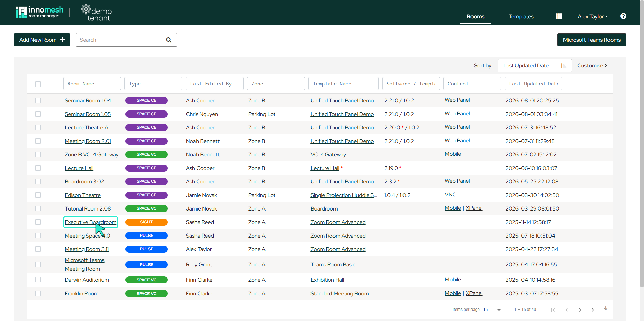Screen dimensions: 644x321
Task: Open Exhibition Hall template link
Action: pyautogui.click(x=327, y=280)
